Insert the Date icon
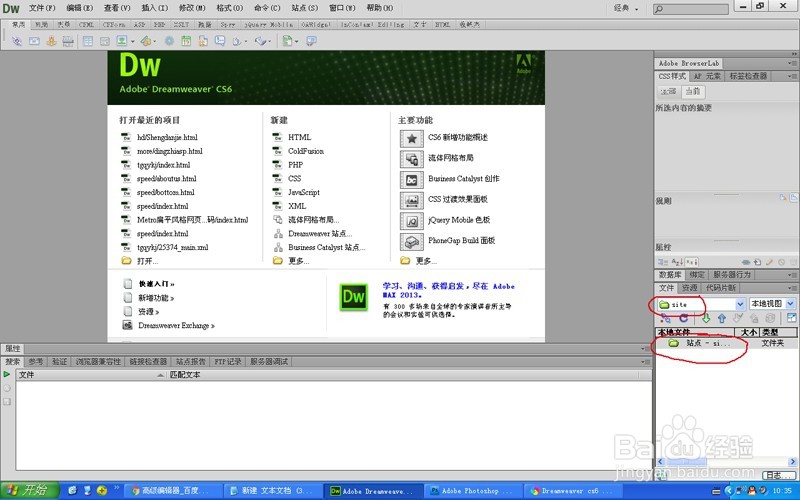 [186, 41]
